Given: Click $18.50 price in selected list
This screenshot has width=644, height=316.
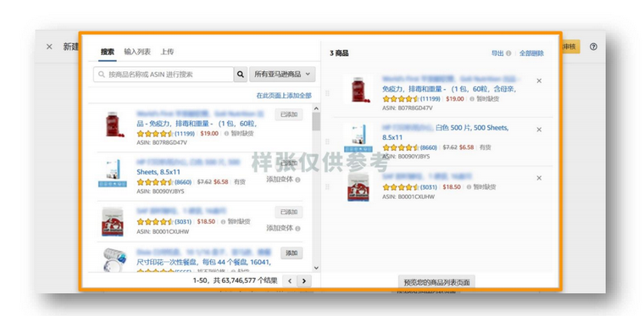Looking at the screenshot, I should (452, 187).
